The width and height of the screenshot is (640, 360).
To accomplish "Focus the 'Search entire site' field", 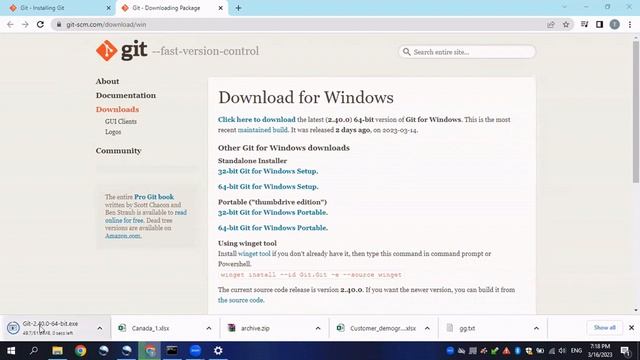I will [x=467, y=52].
